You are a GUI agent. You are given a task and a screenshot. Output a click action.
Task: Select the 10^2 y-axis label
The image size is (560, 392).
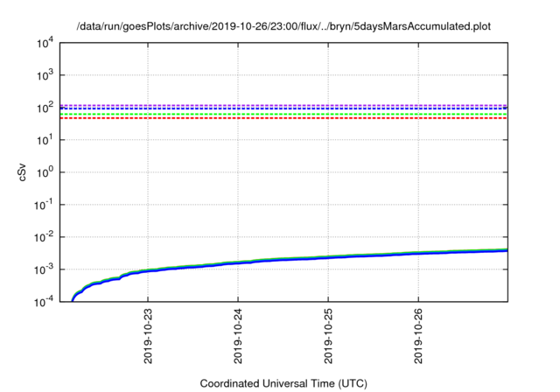coord(45,108)
